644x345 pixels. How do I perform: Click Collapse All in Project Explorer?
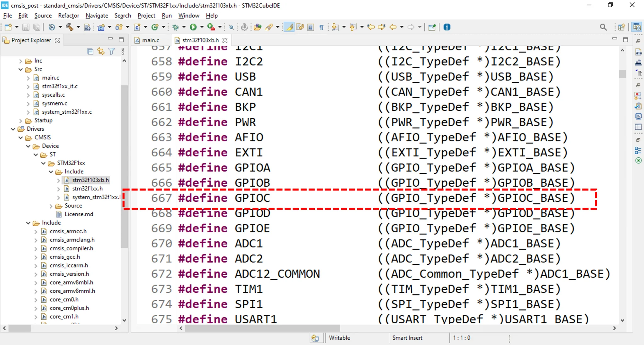[x=90, y=51]
